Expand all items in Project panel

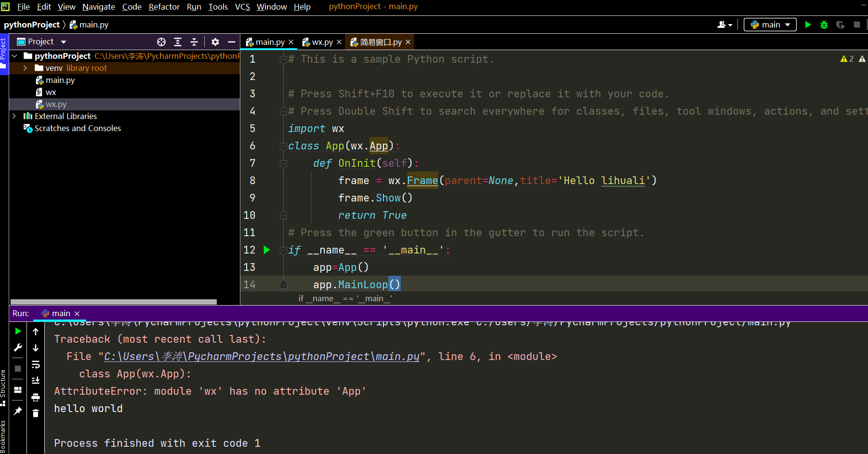click(178, 42)
